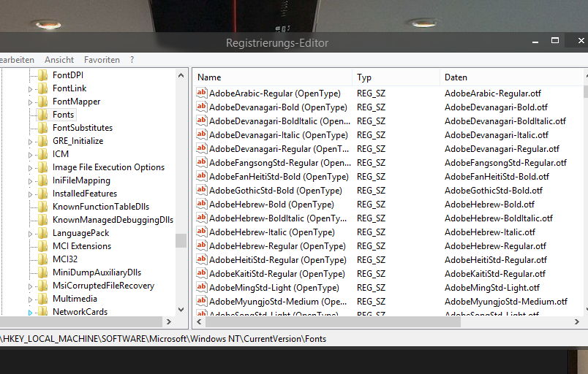588x374 pixels.
Task: Open the Favoriten menu
Action: pyautogui.click(x=102, y=59)
